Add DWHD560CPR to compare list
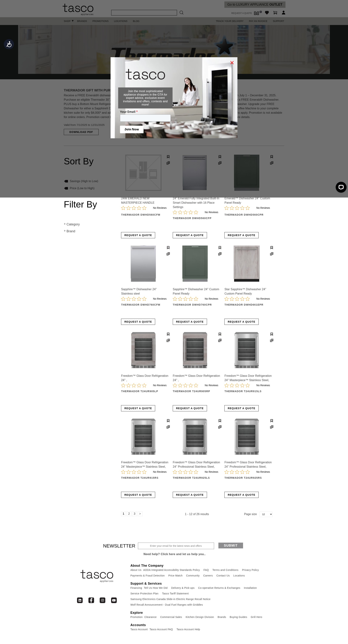The height and width of the screenshot is (644, 348). pos(272,163)
